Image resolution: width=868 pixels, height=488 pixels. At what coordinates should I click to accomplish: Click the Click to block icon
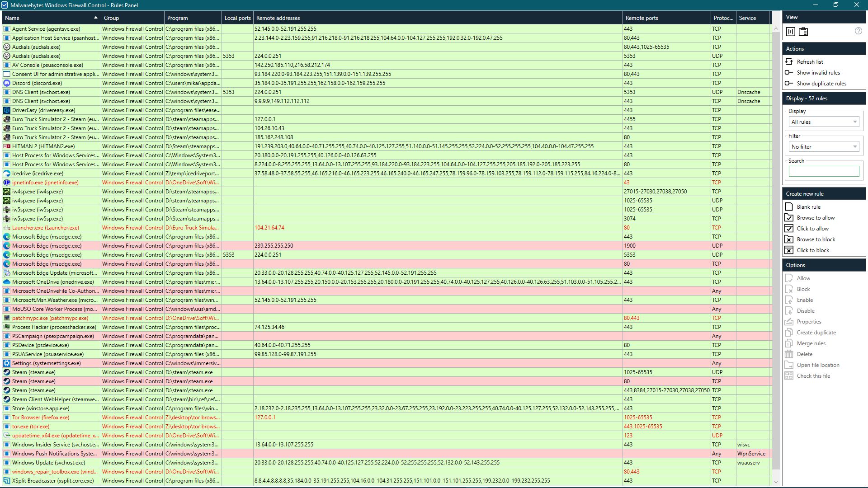coord(789,250)
